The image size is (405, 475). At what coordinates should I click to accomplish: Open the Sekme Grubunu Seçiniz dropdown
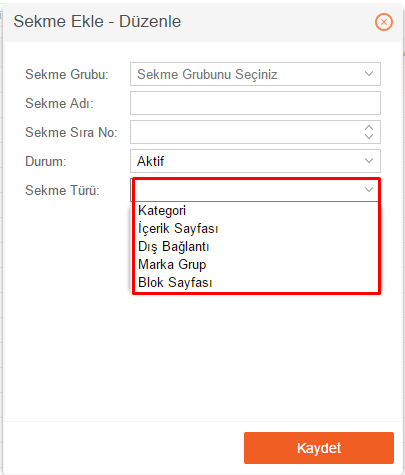(x=255, y=74)
